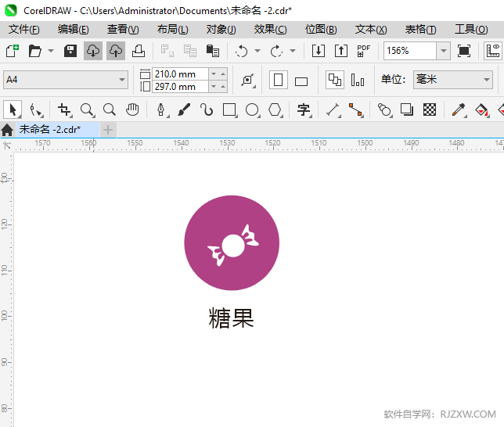Expand the Undo history dropdown arrow
The image size is (504, 427).
click(x=257, y=51)
